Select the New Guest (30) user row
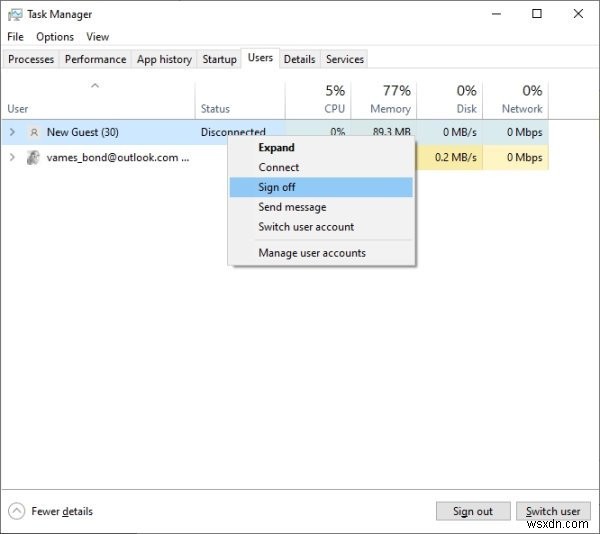This screenshot has height=534, width=600. (x=275, y=132)
